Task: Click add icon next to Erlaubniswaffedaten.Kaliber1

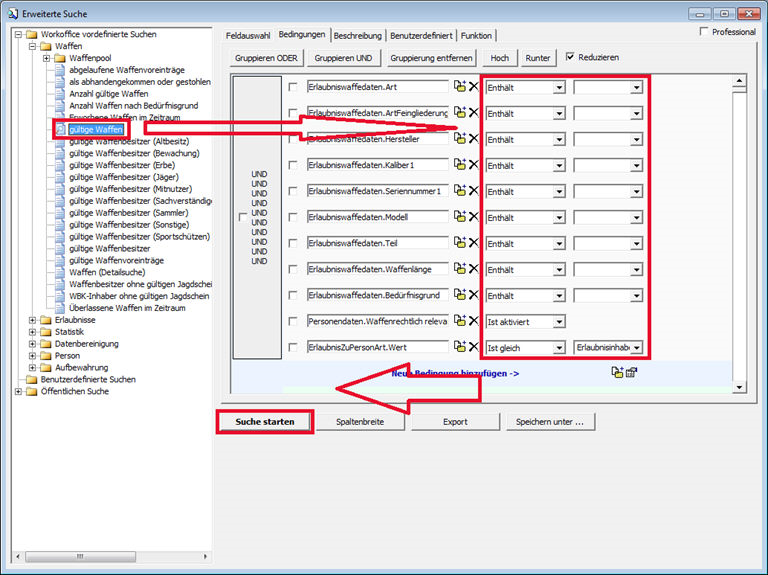Action: click(460, 165)
